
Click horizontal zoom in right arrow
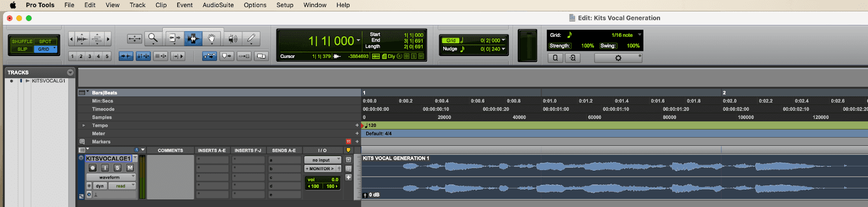(x=108, y=39)
